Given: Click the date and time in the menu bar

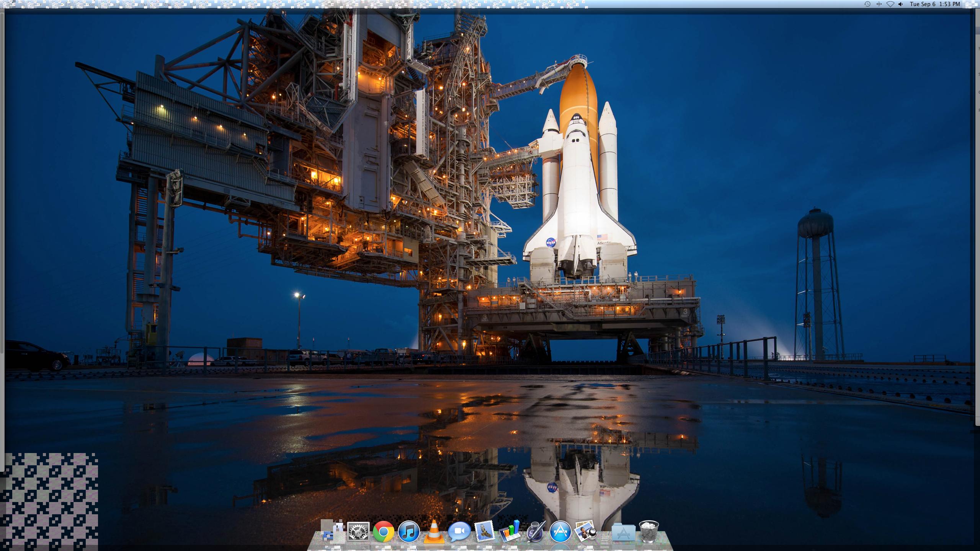Looking at the screenshot, I should tap(935, 4).
